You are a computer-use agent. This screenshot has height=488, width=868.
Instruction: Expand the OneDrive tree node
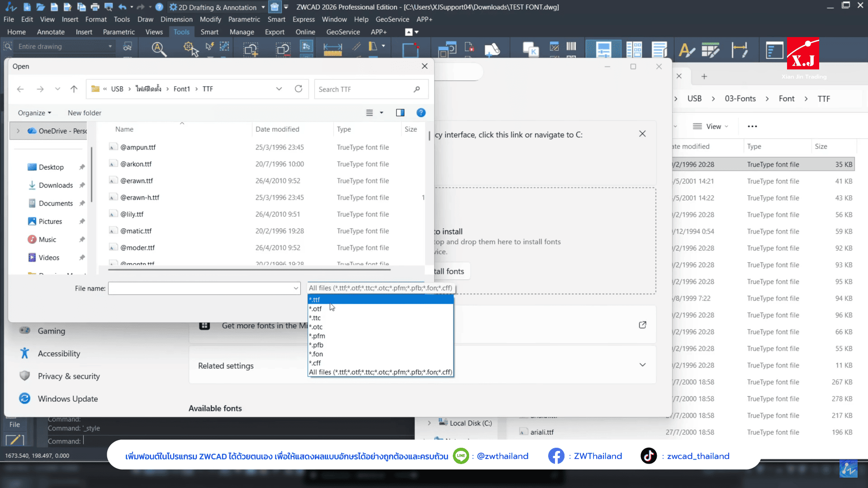coord(18,131)
